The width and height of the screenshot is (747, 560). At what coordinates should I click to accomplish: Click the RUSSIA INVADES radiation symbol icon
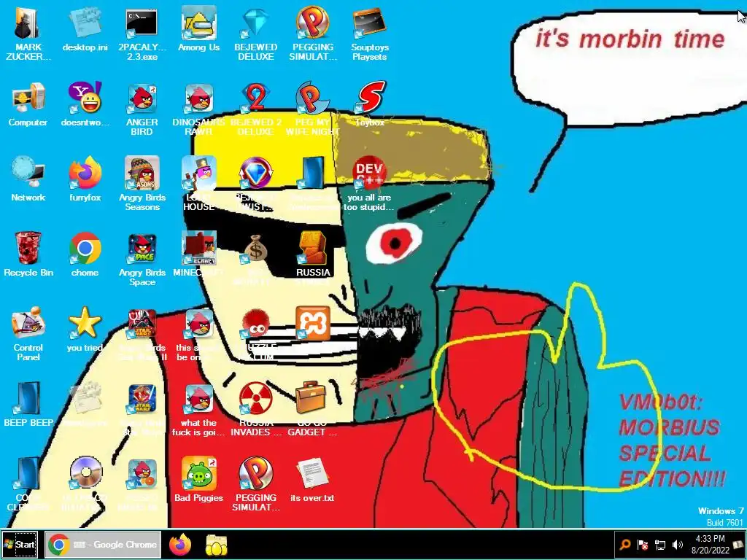point(255,399)
